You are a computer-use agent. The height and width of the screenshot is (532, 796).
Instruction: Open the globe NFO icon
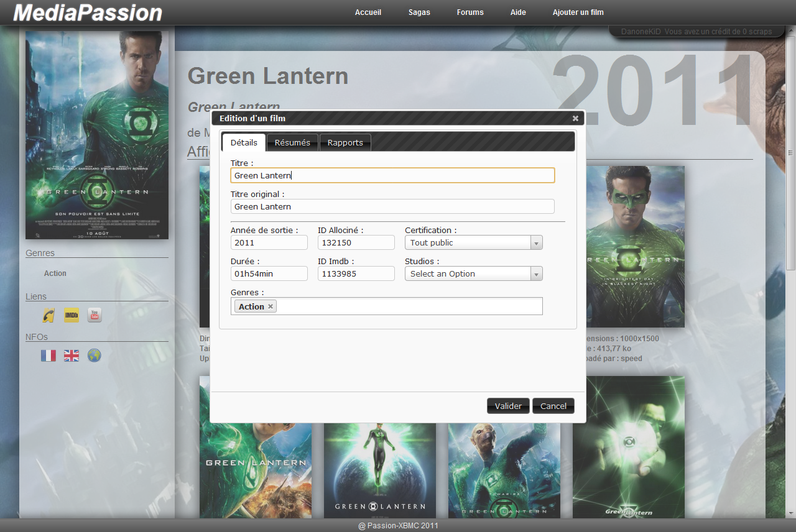pyautogui.click(x=94, y=355)
